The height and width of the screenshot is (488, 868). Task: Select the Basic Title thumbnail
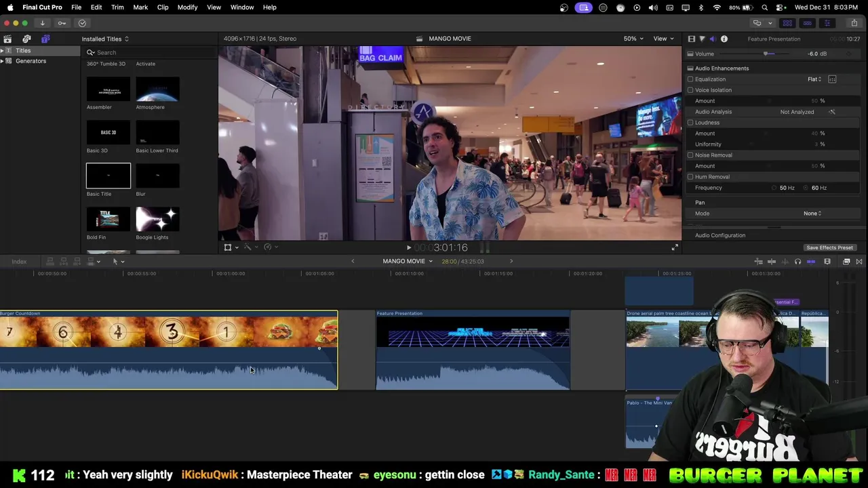point(108,176)
